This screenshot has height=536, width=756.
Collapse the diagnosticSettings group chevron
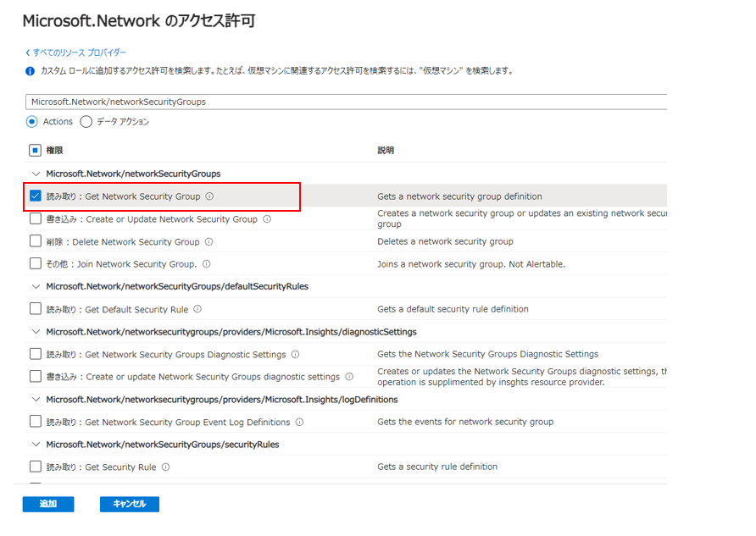pos(36,331)
